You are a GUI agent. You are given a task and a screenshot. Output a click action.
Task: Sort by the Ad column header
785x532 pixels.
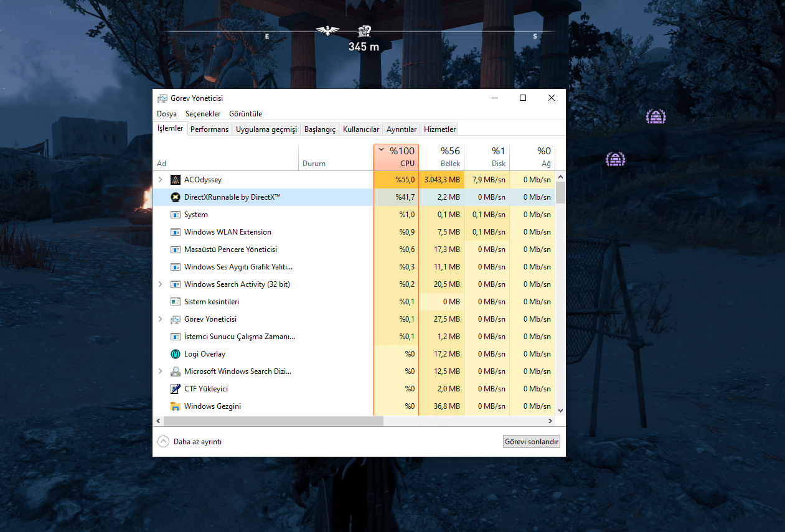(226, 157)
